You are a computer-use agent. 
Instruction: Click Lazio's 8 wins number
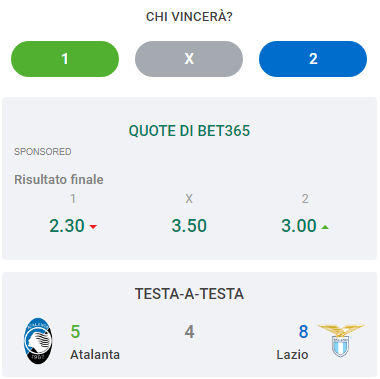tap(303, 332)
